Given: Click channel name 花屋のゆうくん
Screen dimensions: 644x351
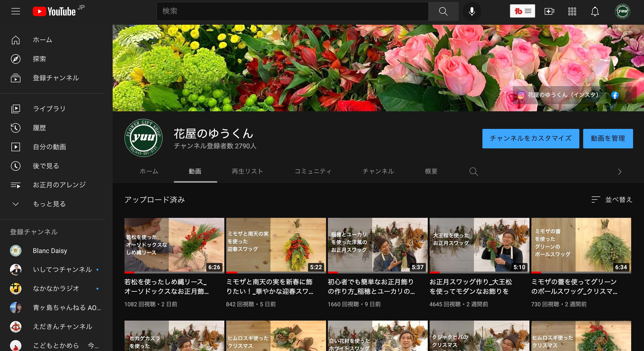Looking at the screenshot, I should [x=214, y=133].
